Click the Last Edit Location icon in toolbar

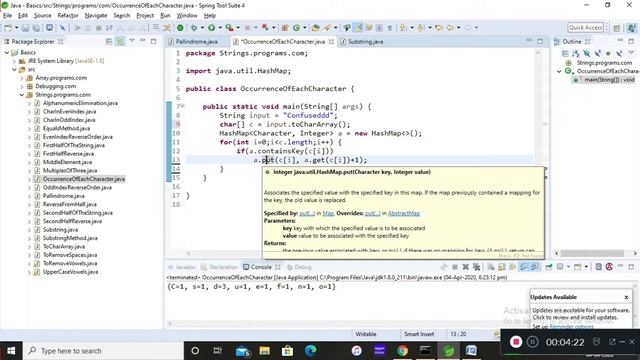pos(439,27)
